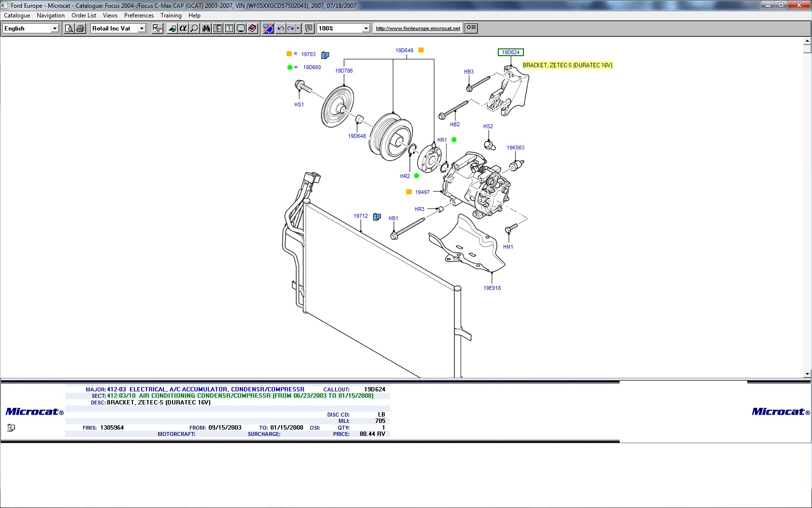812x508 pixels.
Task: Click the magnifying glass search icon
Action: 194,29
